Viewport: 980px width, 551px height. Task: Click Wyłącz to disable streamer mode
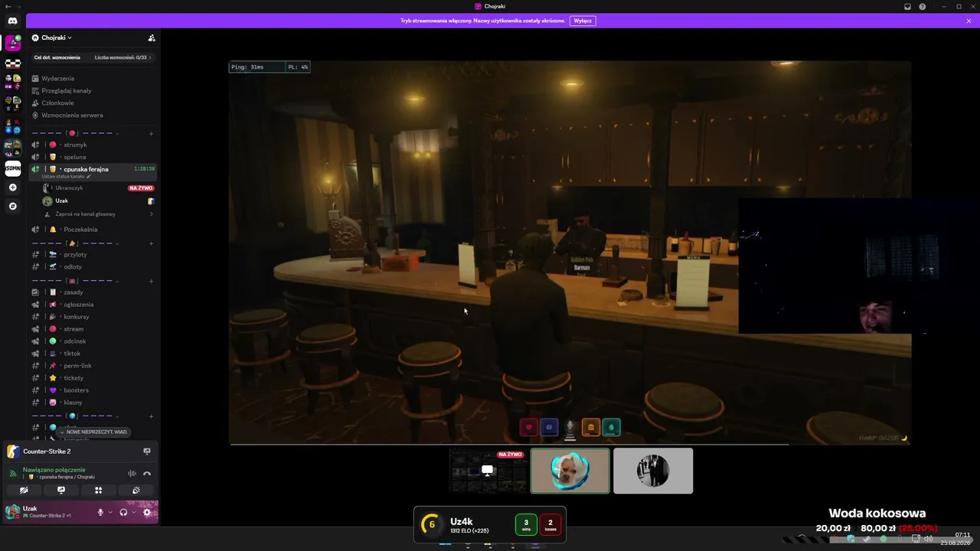(x=583, y=21)
